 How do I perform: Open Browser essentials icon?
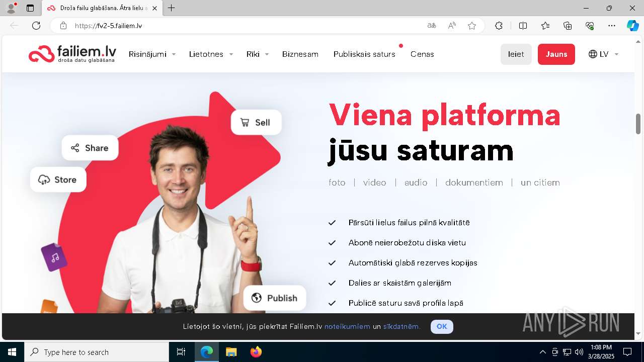point(590,26)
